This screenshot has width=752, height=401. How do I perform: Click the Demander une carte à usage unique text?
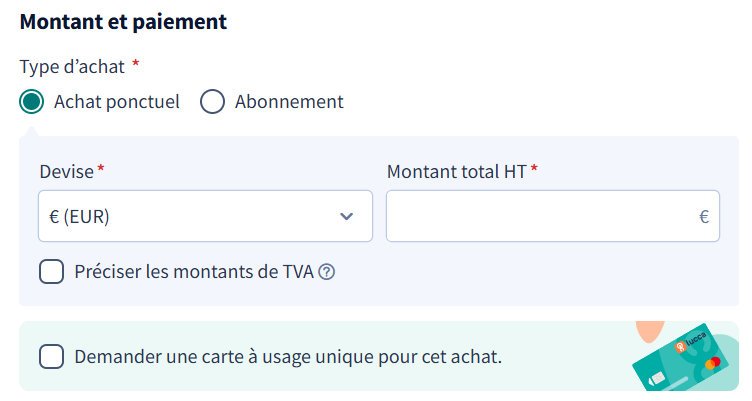tap(288, 357)
